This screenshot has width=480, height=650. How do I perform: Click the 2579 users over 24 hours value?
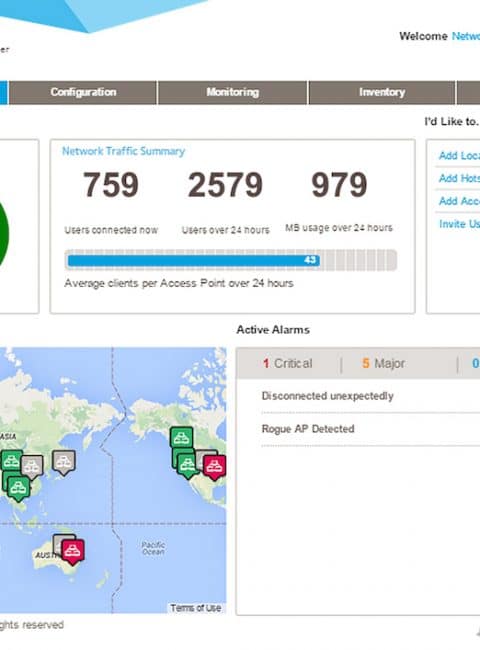[225, 184]
